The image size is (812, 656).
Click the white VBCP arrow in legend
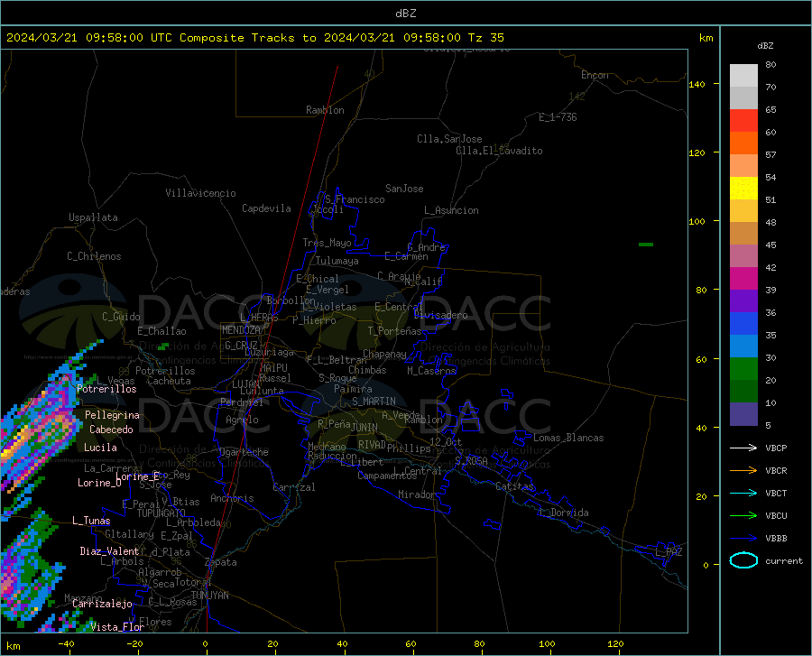coord(743,448)
